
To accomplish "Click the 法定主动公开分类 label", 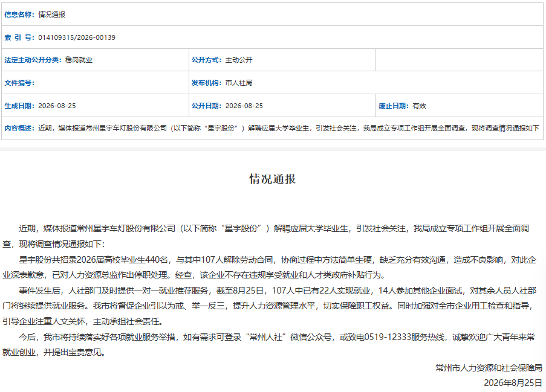I will tap(33, 60).
